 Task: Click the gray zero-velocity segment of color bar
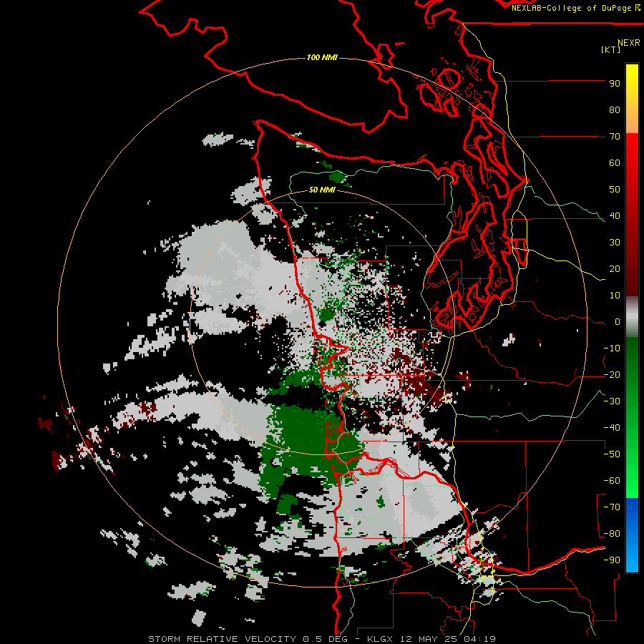[x=632, y=317]
